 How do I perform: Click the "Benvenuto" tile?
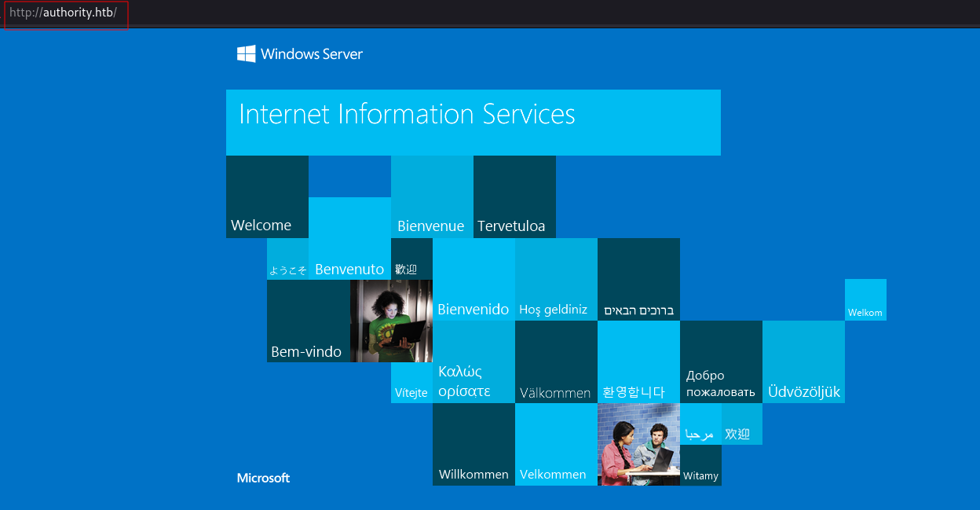click(349, 238)
